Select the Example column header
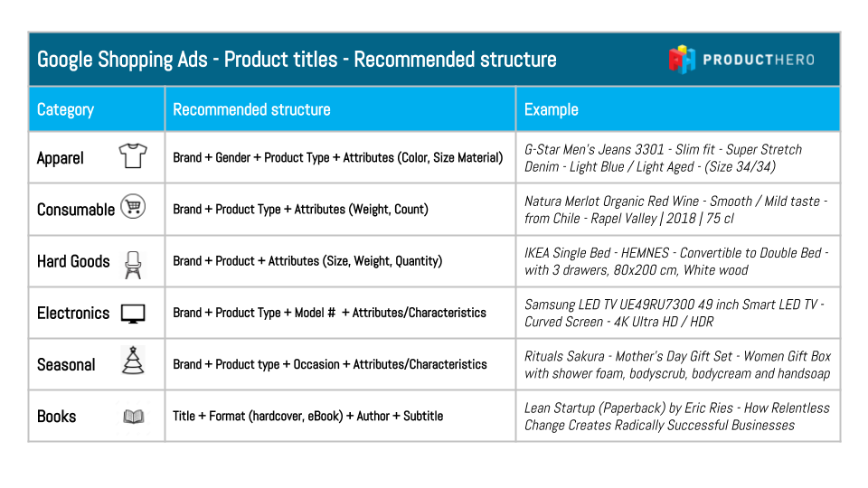This screenshot has width=868, height=488. tap(678, 109)
